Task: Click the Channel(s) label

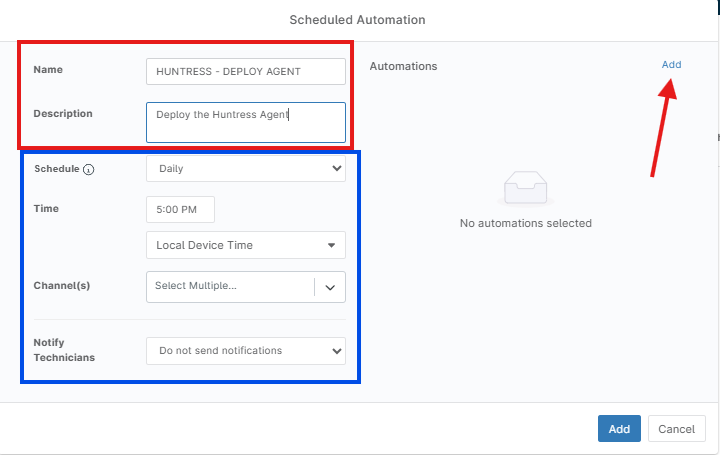Action: (x=62, y=285)
